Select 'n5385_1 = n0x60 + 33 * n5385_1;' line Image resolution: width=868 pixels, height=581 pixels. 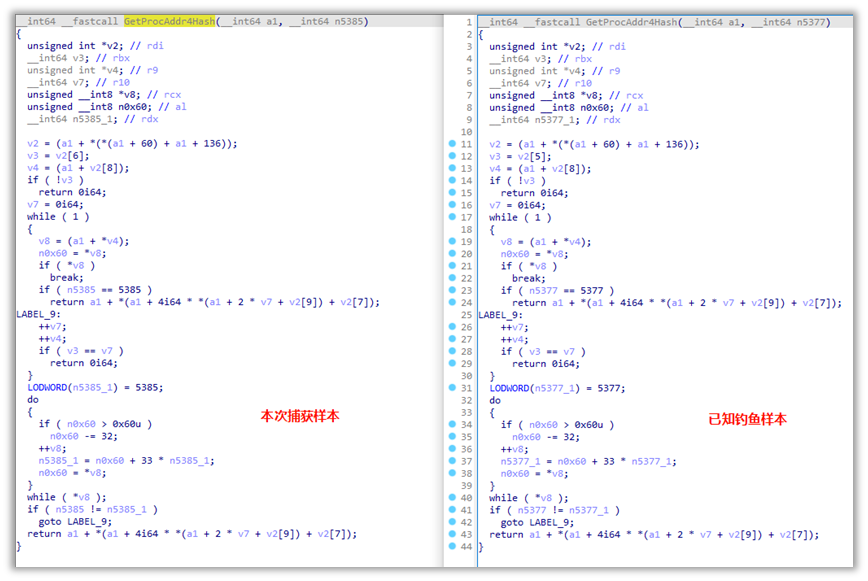(x=126, y=460)
